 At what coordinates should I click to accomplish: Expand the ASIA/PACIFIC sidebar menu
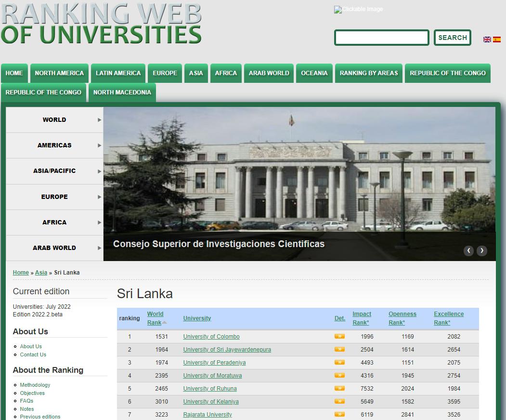coord(54,171)
